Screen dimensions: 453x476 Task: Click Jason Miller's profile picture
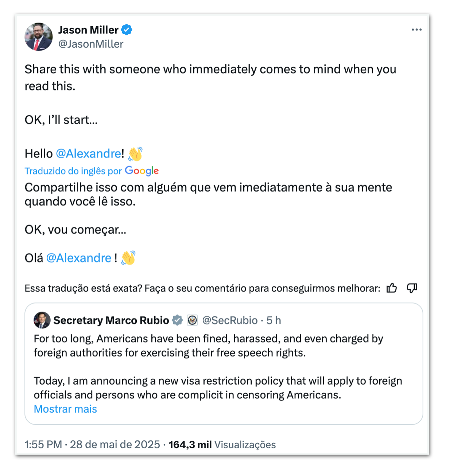click(39, 37)
